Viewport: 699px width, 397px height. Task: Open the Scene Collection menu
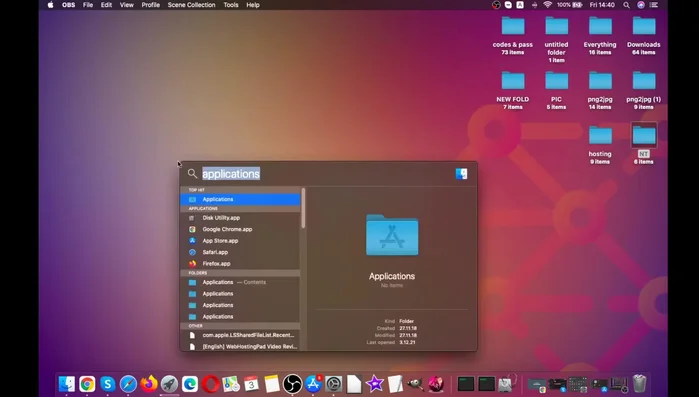191,5
